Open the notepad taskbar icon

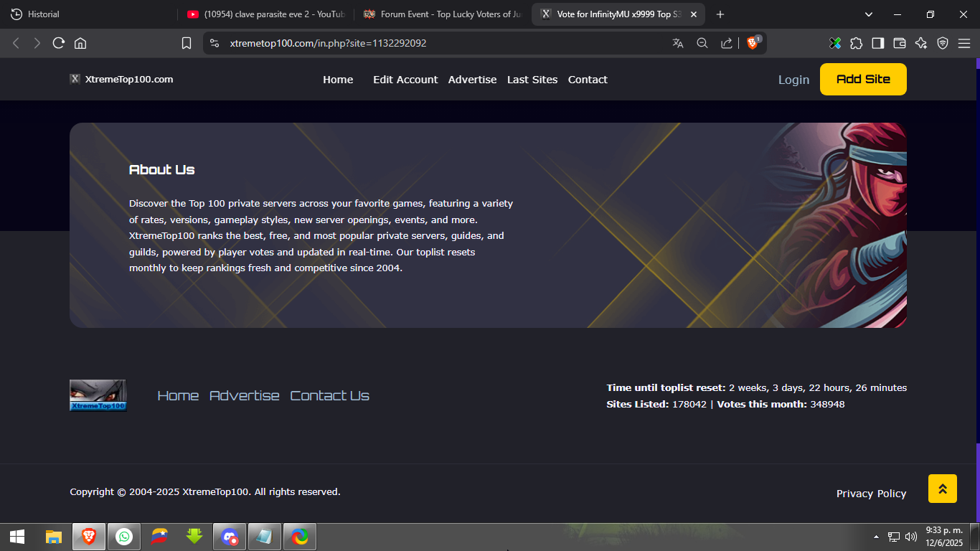click(x=265, y=537)
